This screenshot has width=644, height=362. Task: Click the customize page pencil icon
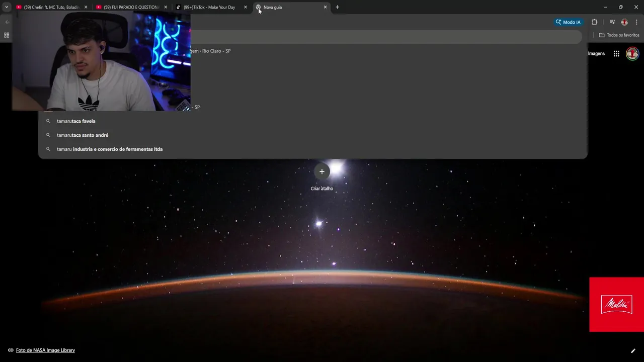point(633,351)
